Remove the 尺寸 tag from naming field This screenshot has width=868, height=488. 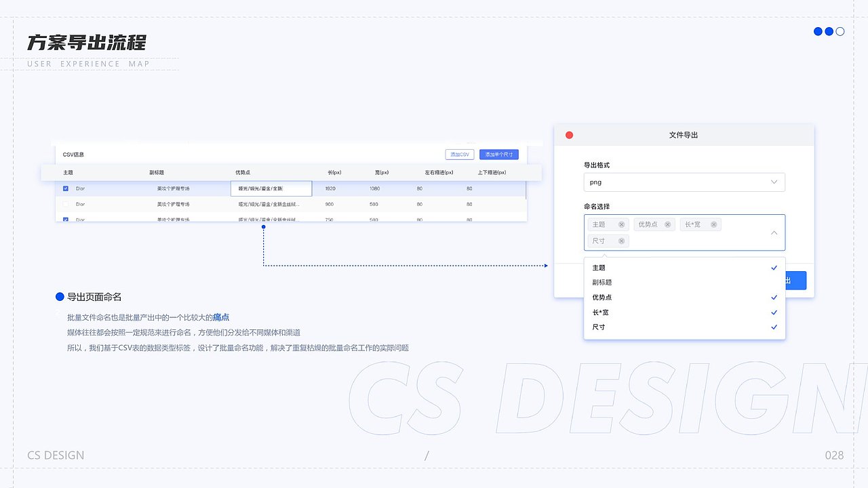621,241
